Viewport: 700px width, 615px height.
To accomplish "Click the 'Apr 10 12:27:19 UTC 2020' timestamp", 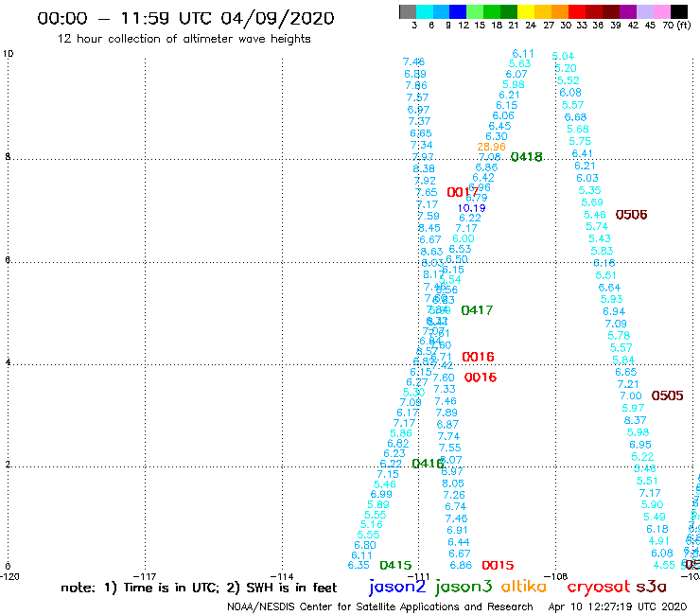I will [618, 606].
